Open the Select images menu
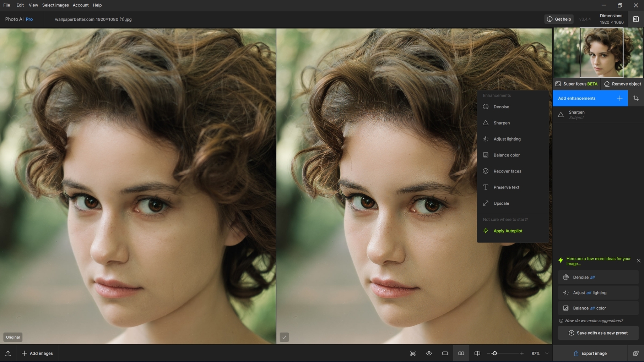The width and height of the screenshot is (644, 362). point(55,5)
